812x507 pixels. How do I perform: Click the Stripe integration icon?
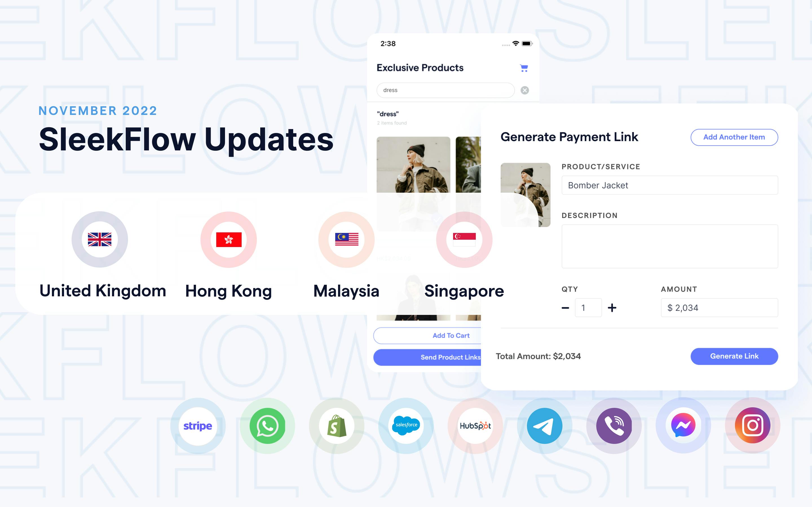199,426
